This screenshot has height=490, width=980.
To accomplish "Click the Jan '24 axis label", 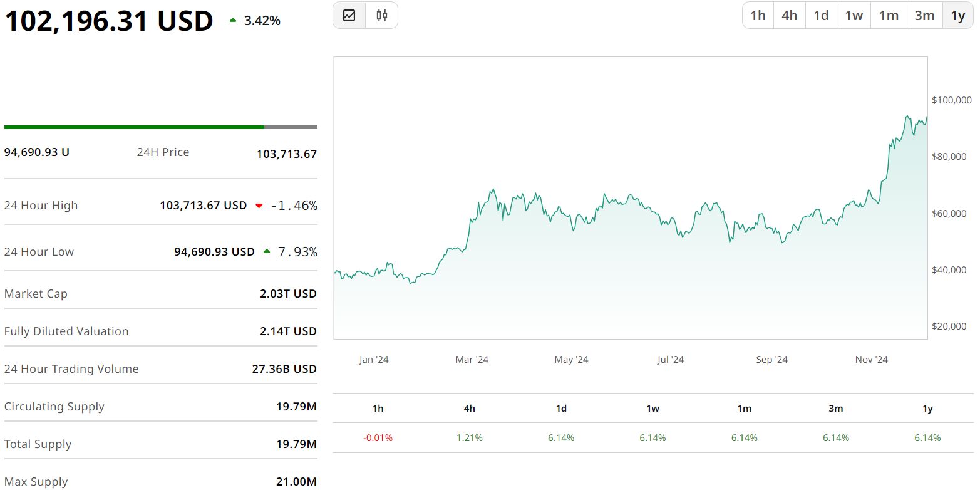I will click(374, 360).
